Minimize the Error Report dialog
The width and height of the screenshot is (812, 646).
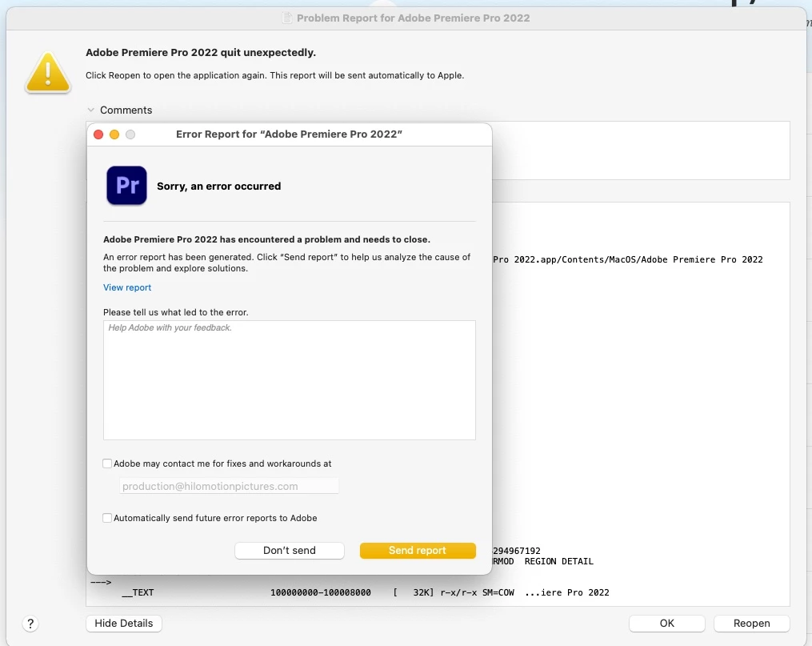pyautogui.click(x=114, y=134)
